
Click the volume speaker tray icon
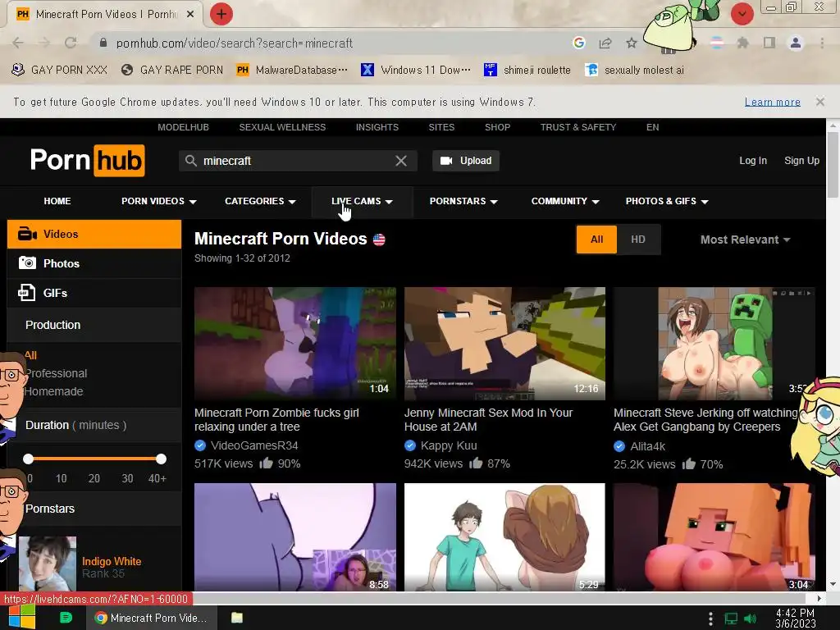click(750, 619)
